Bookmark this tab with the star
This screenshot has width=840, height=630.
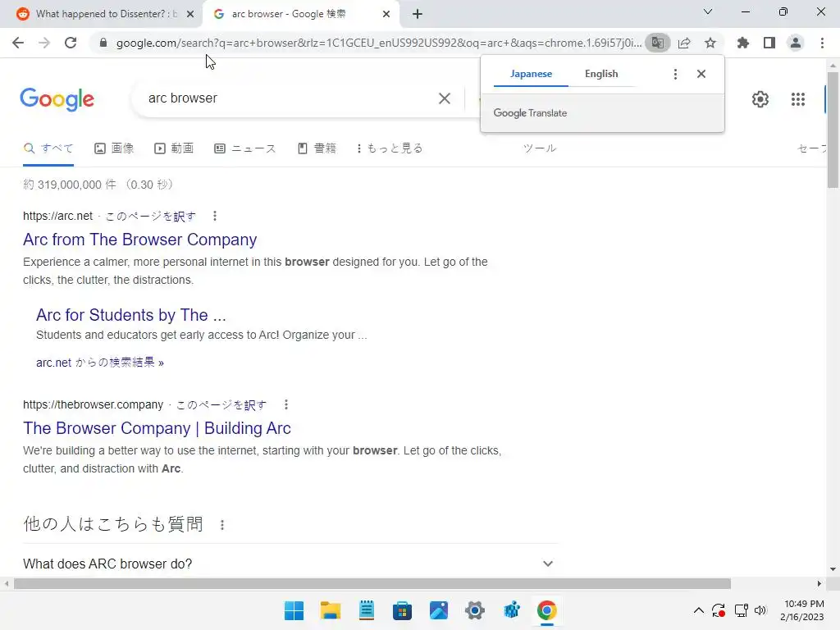pyautogui.click(x=710, y=43)
